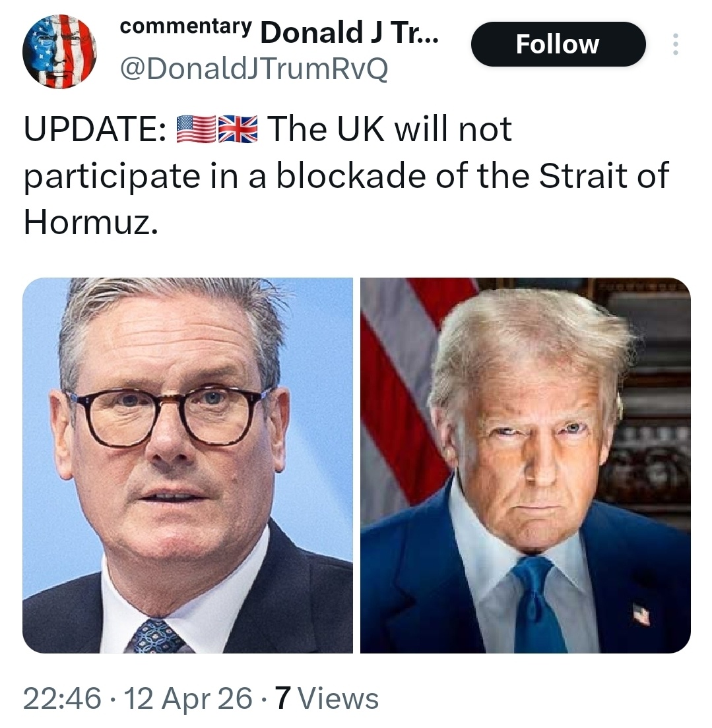Screen dimensions: 712x728
Task: Open the flag-painted profile avatar
Action: [59, 51]
